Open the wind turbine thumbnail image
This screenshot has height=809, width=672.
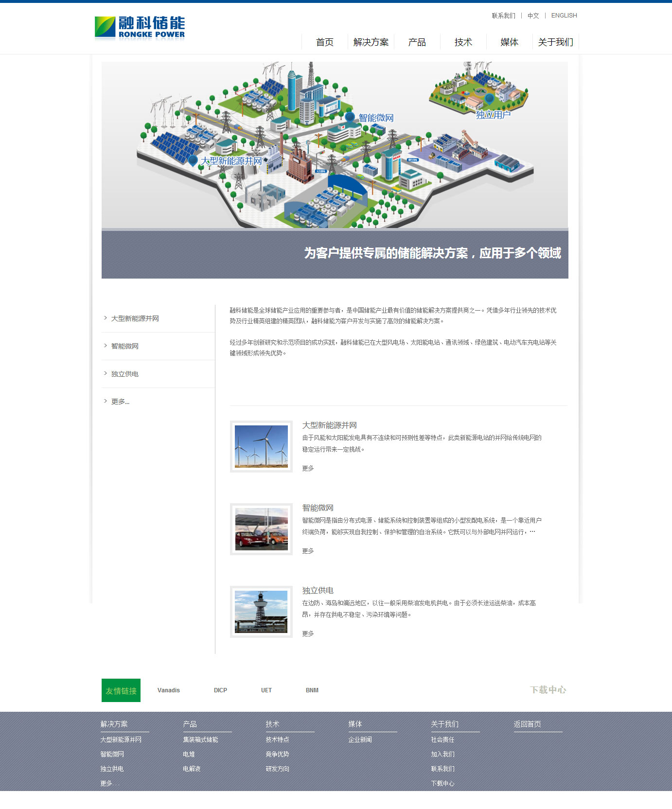coord(261,446)
